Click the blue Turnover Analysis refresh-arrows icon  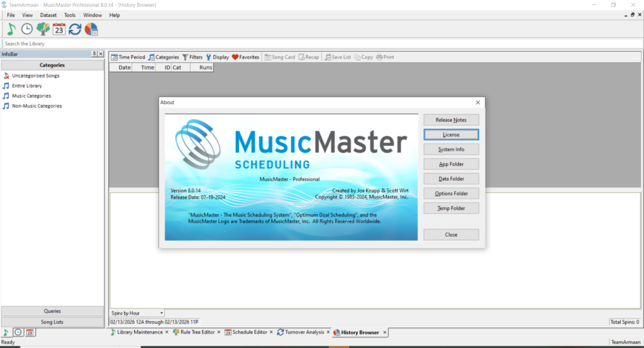[75, 29]
